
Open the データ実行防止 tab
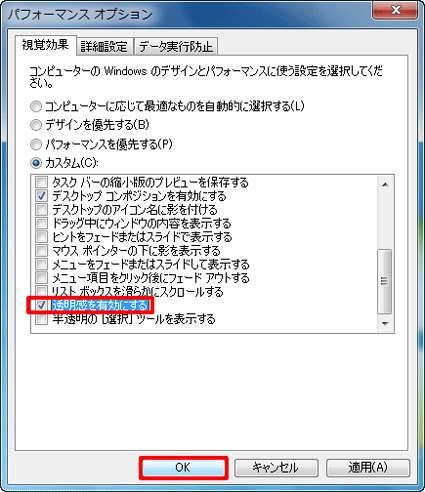(x=176, y=46)
